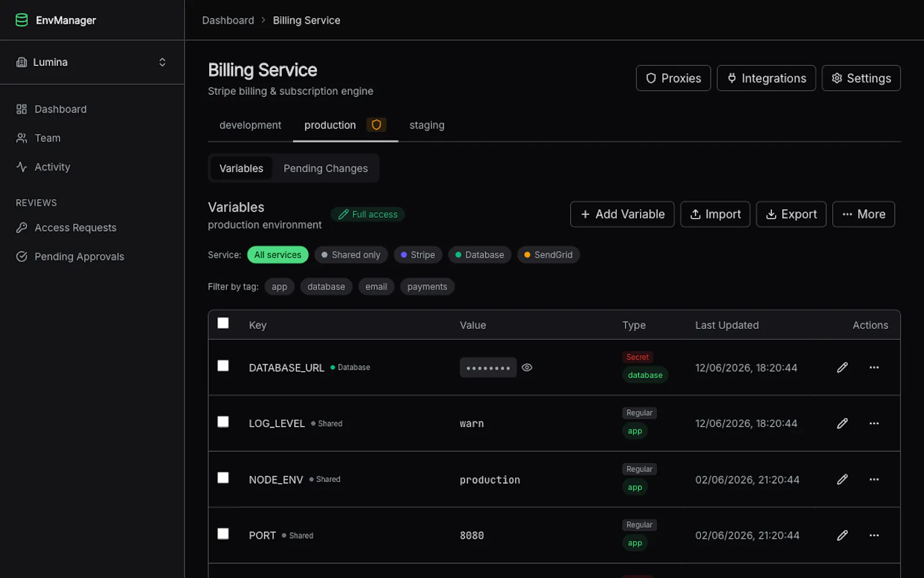Filter by Shared only service
Viewport: 924px width, 578px height.
point(351,255)
